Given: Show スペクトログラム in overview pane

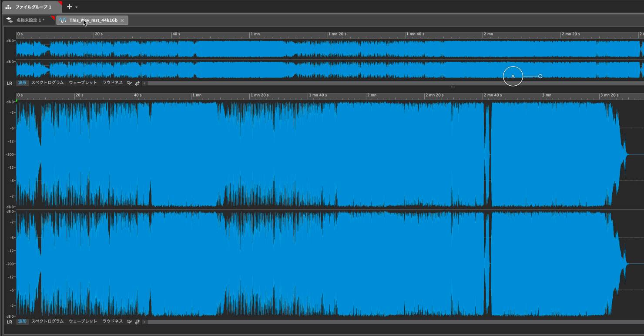Looking at the screenshot, I should (x=47, y=83).
